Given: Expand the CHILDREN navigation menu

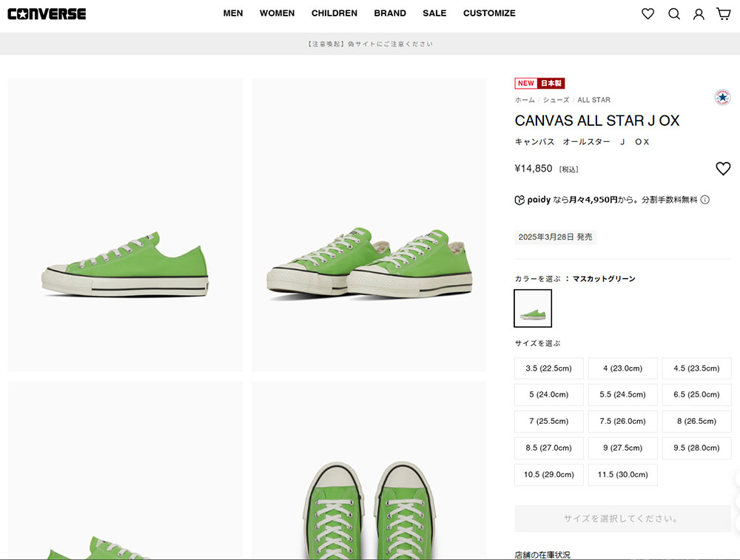Looking at the screenshot, I should coord(334,13).
